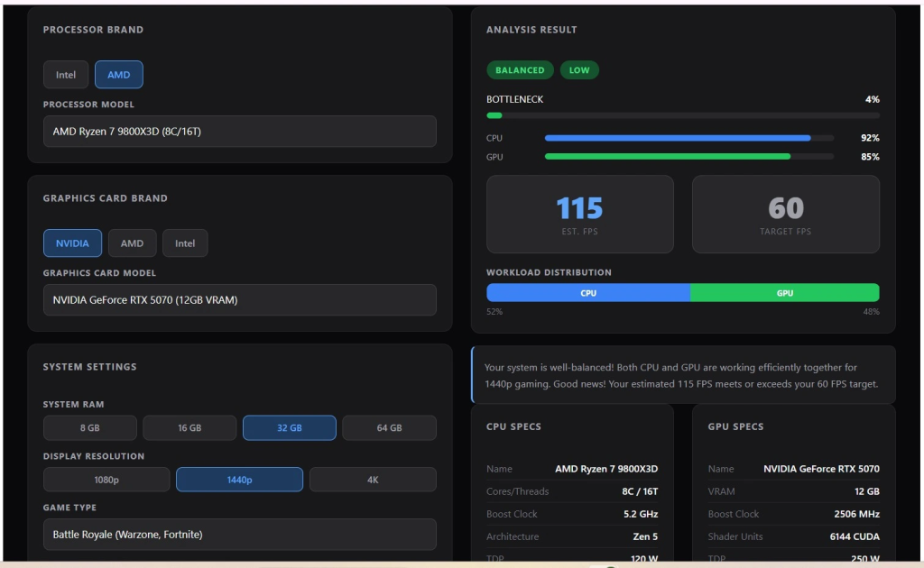The height and width of the screenshot is (568, 924).
Task: Click the 12 GB VRAM value
Action: point(867,490)
